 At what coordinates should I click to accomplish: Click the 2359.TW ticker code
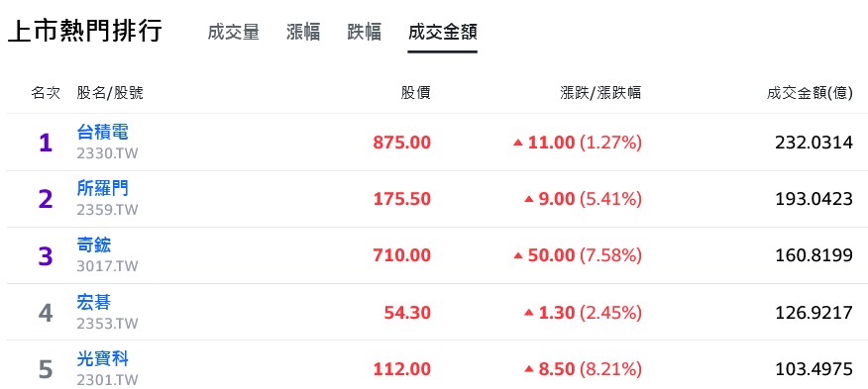(x=107, y=210)
